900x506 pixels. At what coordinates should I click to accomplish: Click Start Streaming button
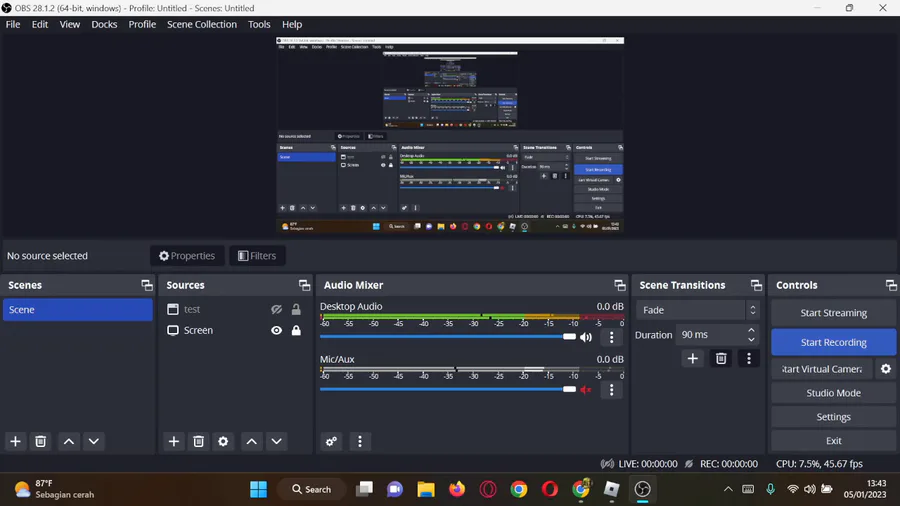(x=833, y=313)
